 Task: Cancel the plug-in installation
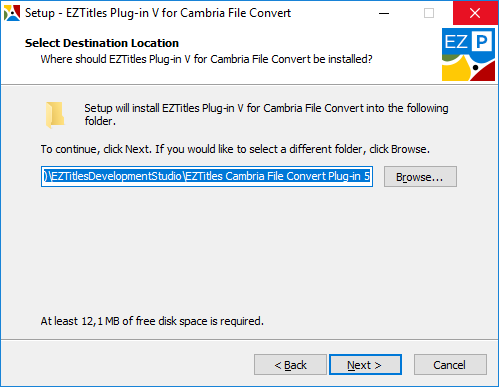[450, 365]
